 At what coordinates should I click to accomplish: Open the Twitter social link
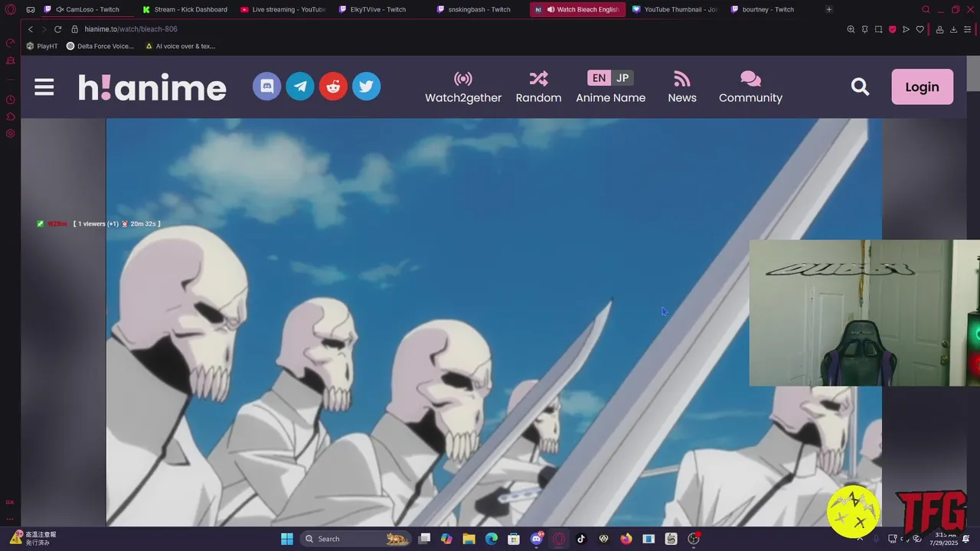[366, 86]
